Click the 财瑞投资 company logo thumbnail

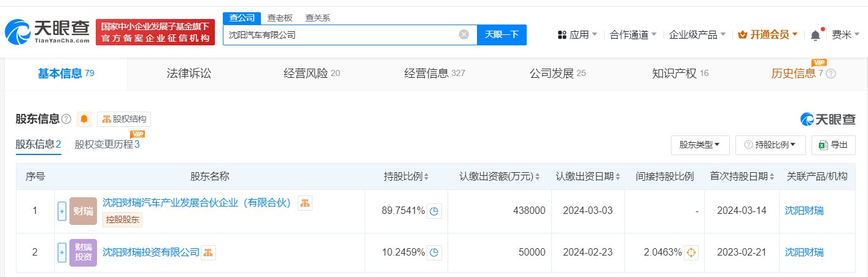pyautogui.click(x=83, y=252)
